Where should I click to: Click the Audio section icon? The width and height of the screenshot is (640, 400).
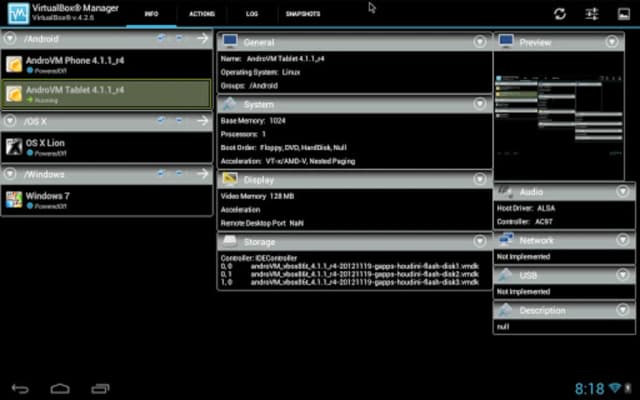(x=506, y=191)
